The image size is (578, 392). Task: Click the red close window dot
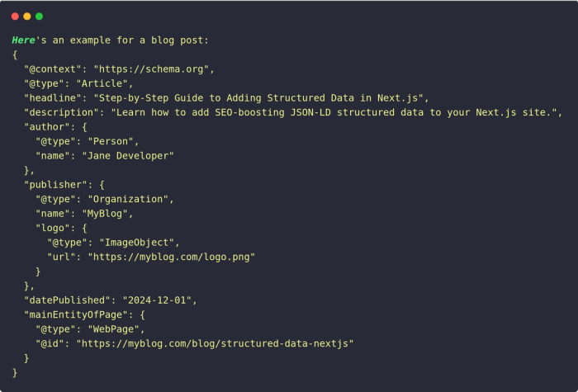15,17
